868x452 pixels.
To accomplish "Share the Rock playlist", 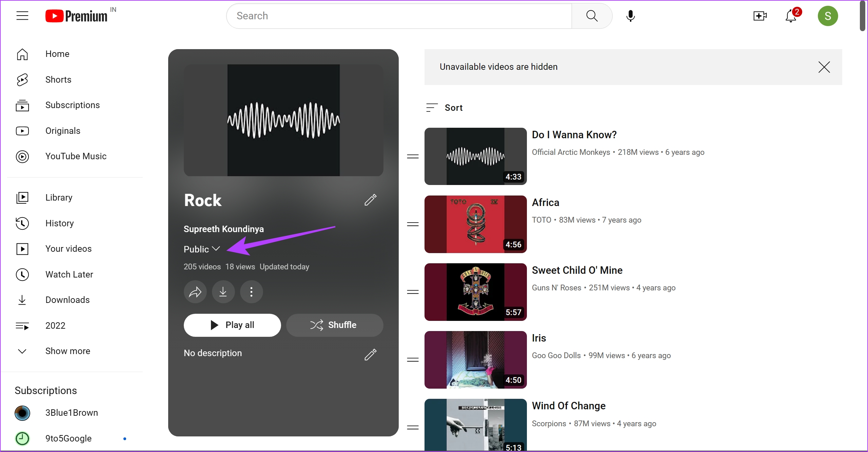I will (195, 292).
